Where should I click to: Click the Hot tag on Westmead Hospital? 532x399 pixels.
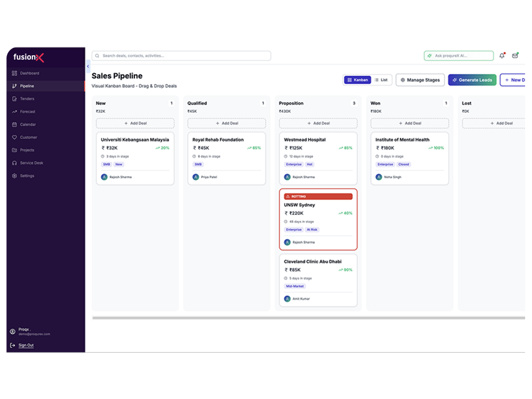coord(310,164)
